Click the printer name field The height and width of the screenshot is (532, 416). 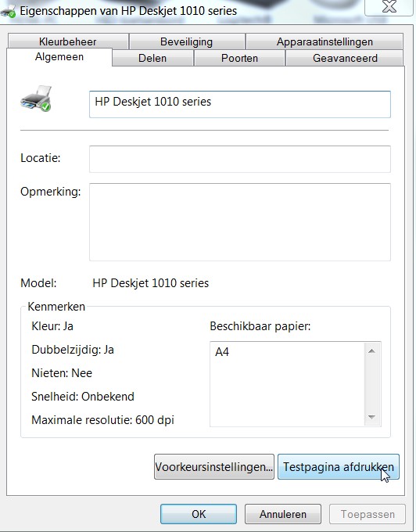240,104
